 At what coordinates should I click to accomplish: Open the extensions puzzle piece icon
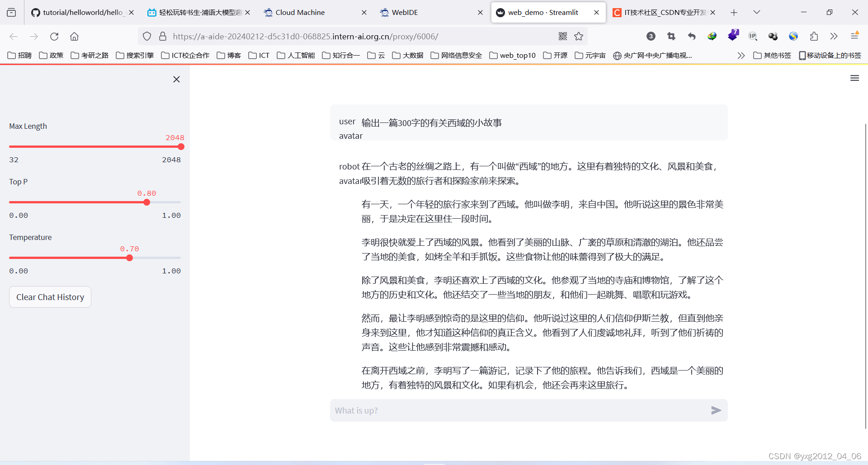(814, 37)
